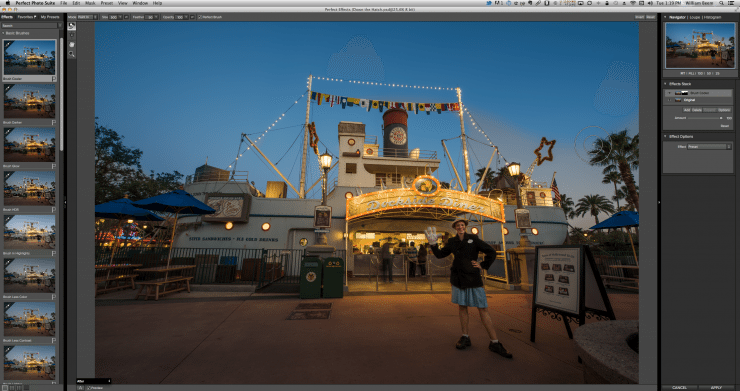This screenshot has height=391, width=740.
Task: Open Spotlight search in menu bar
Action: coord(723,3)
